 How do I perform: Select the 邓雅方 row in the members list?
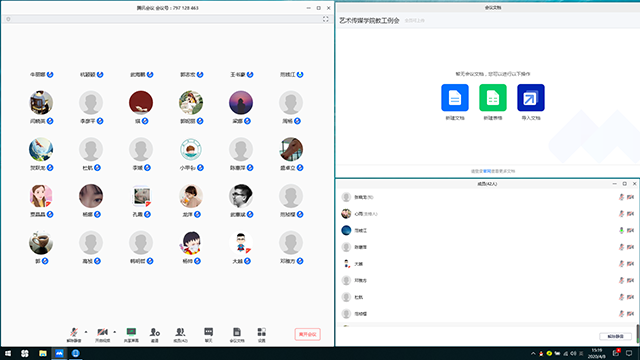pyautogui.click(x=487, y=280)
